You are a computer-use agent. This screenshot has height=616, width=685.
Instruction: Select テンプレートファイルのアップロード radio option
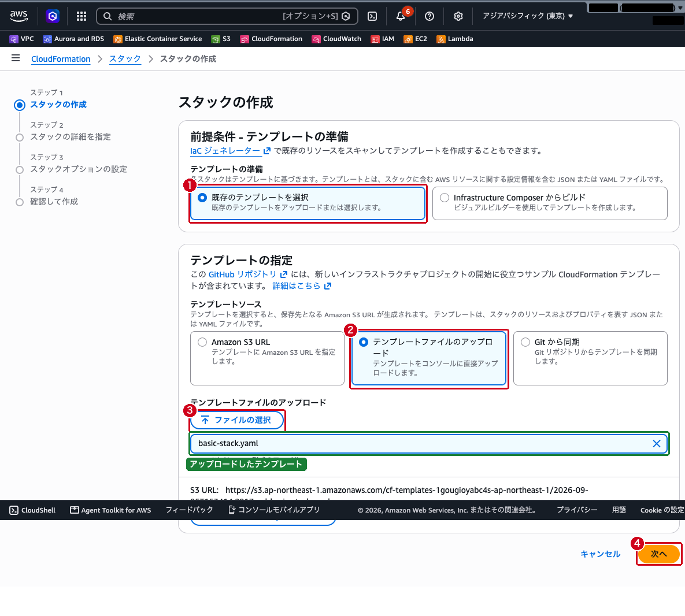pos(429,358)
